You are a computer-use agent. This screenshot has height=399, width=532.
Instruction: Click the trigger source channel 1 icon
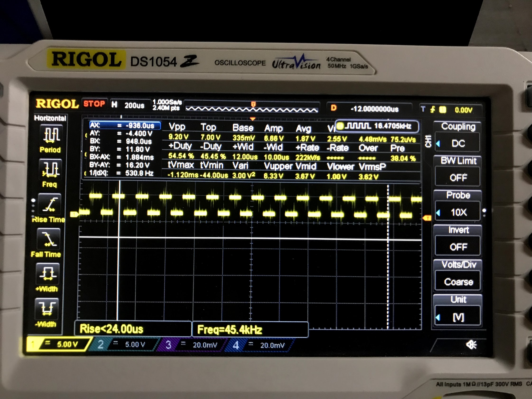coord(443,110)
